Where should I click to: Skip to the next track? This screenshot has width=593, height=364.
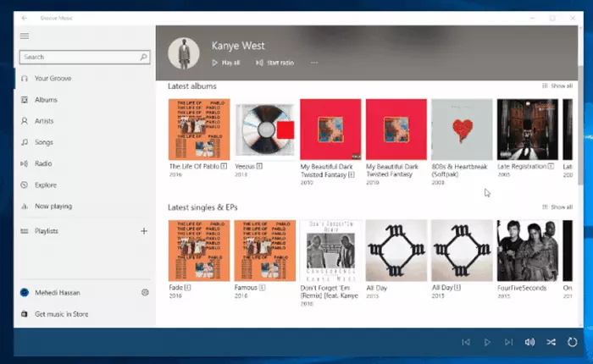click(508, 342)
